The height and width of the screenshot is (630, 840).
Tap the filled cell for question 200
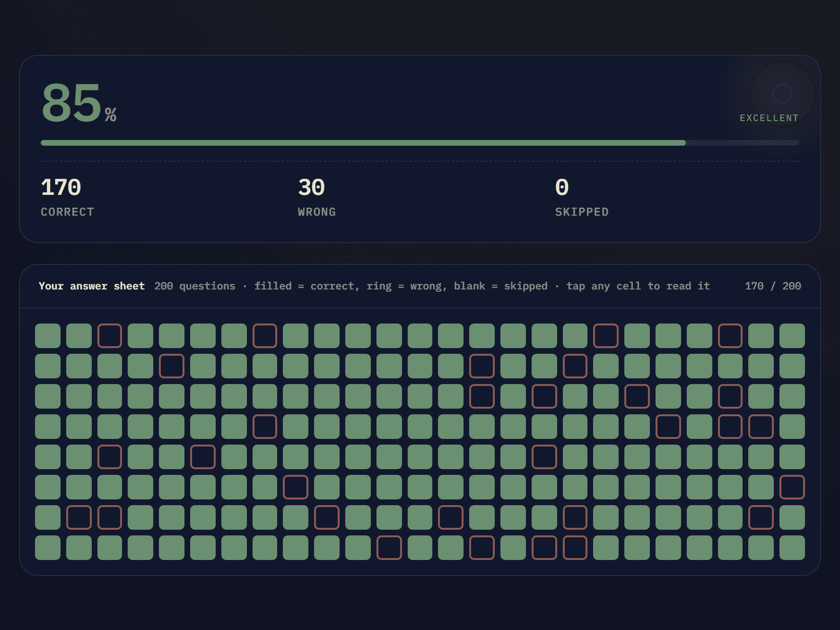792,548
